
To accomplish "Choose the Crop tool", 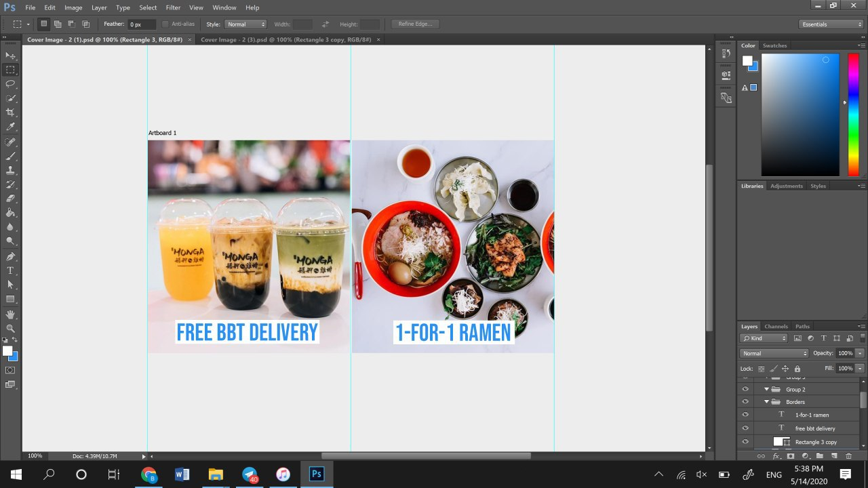I will point(10,113).
